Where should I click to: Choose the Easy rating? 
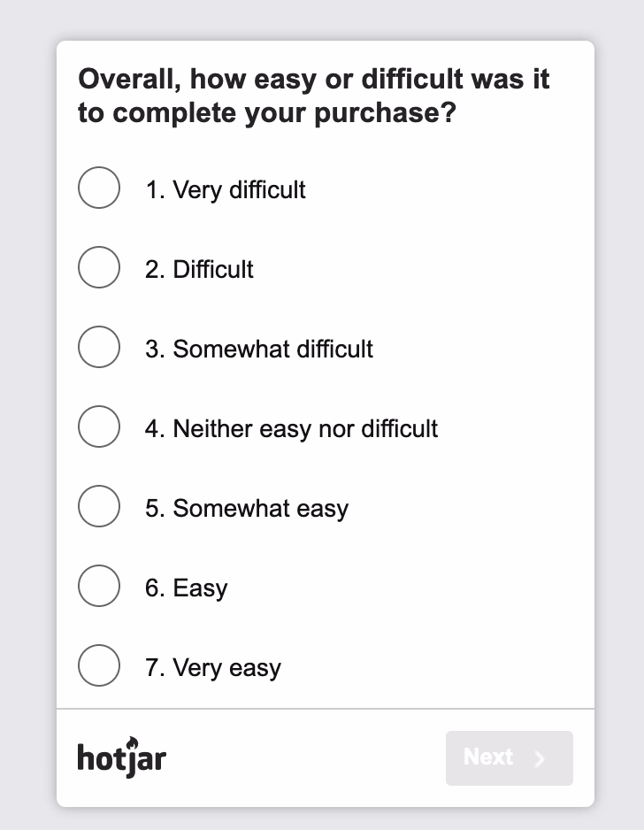click(98, 586)
